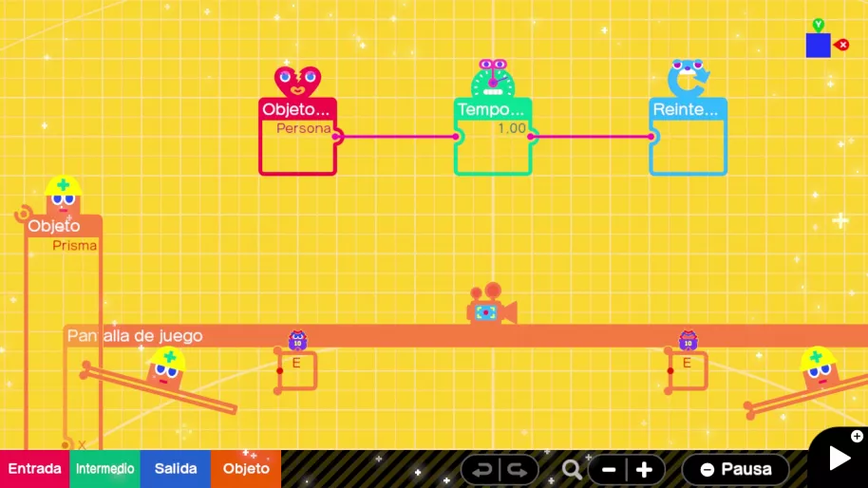Image resolution: width=868 pixels, height=488 pixels.
Task: Select the blue Reintentar Nodon icon
Action: point(689,79)
